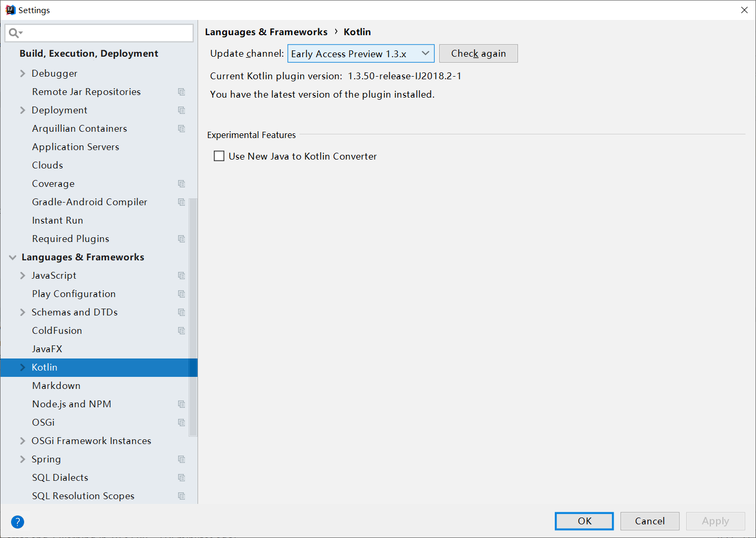This screenshot has height=538, width=756.
Task: Click project-level icon beside Required Plugins
Action: tap(181, 239)
